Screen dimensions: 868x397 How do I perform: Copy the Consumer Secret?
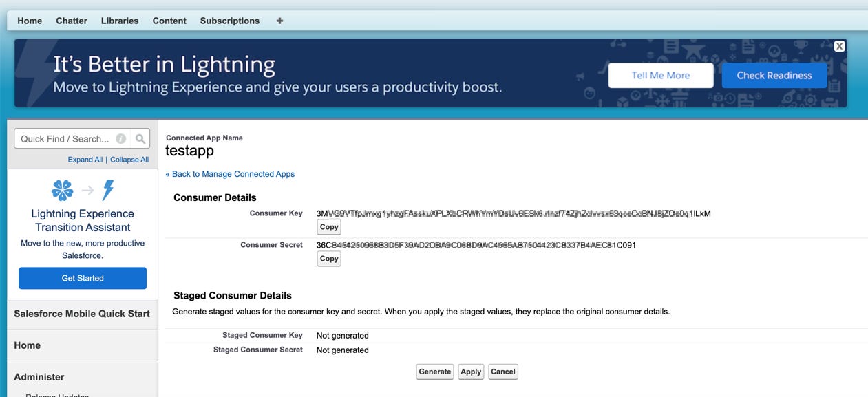[329, 259]
